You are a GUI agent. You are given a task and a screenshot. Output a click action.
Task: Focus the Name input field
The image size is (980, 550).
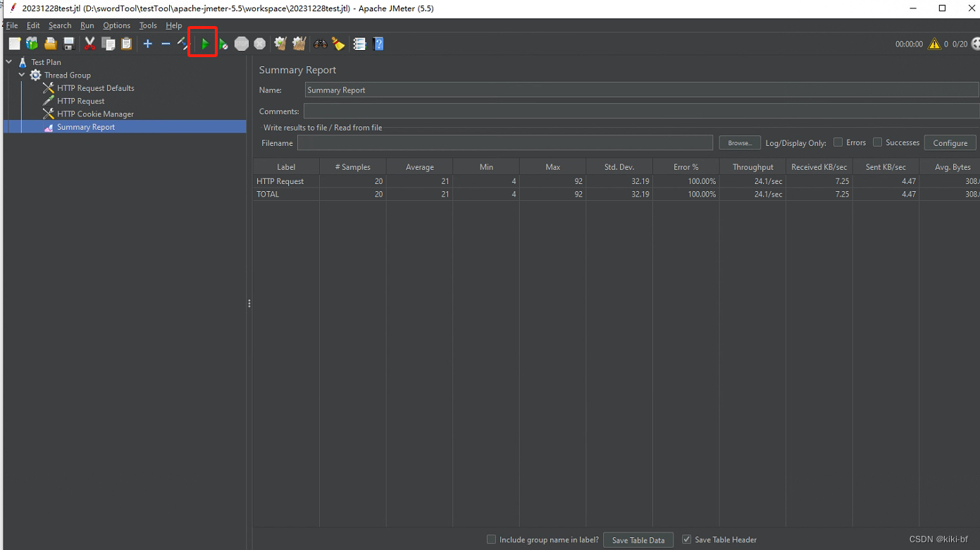[x=641, y=90]
